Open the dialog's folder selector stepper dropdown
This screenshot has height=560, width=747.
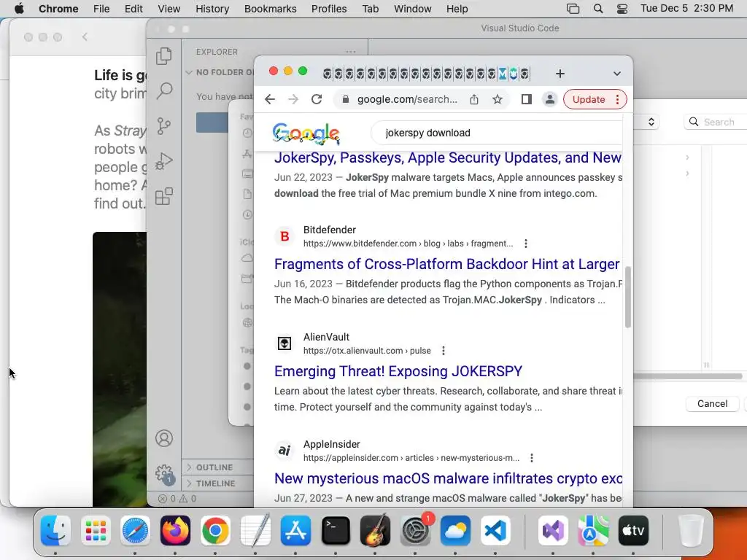[x=651, y=122]
